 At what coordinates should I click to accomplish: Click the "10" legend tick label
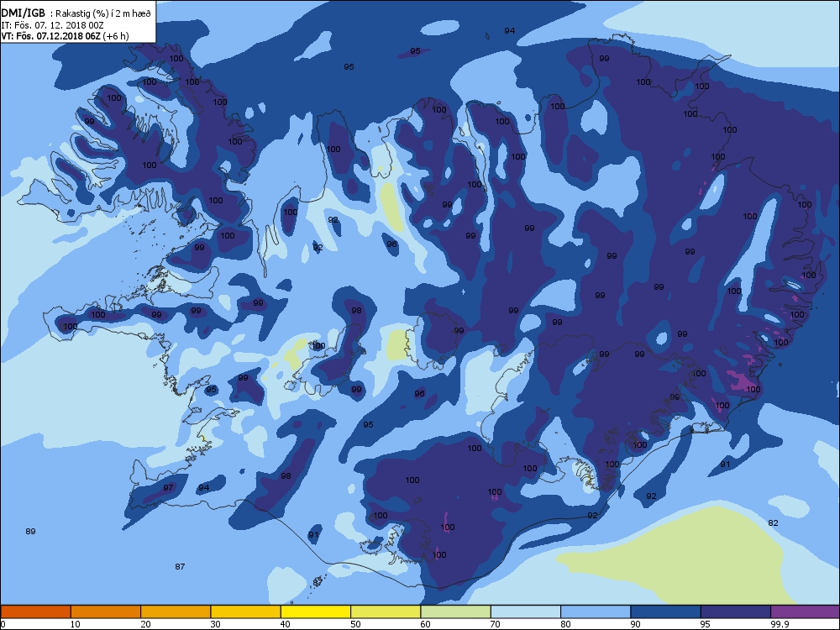tap(75, 624)
